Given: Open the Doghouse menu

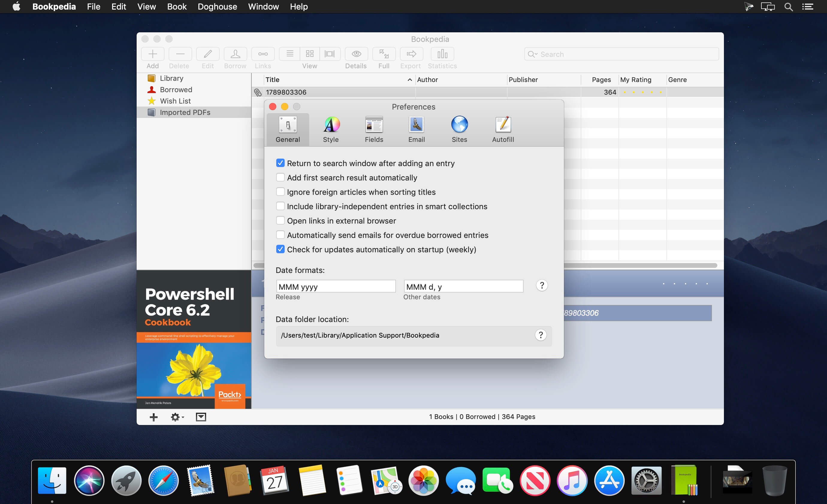Looking at the screenshot, I should pyautogui.click(x=217, y=7).
